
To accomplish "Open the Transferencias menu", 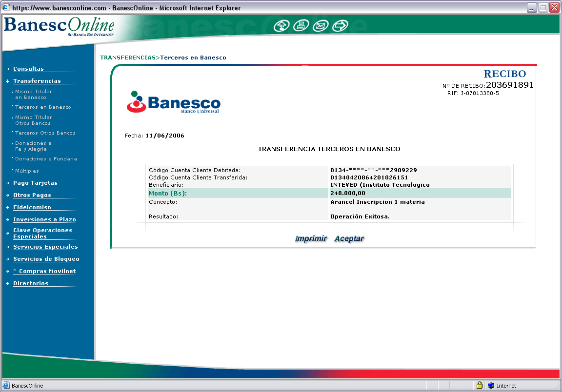I will pos(37,81).
